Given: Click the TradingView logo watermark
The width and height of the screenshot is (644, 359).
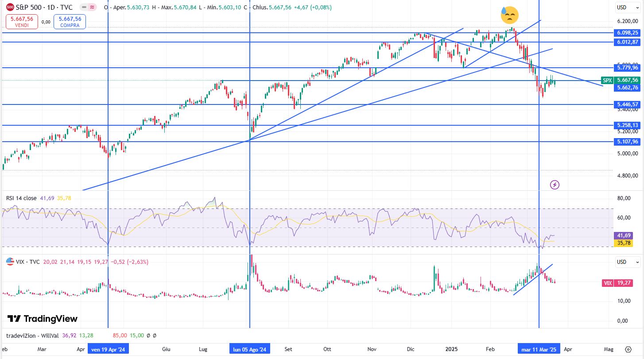Looking at the screenshot, I should point(43,319).
